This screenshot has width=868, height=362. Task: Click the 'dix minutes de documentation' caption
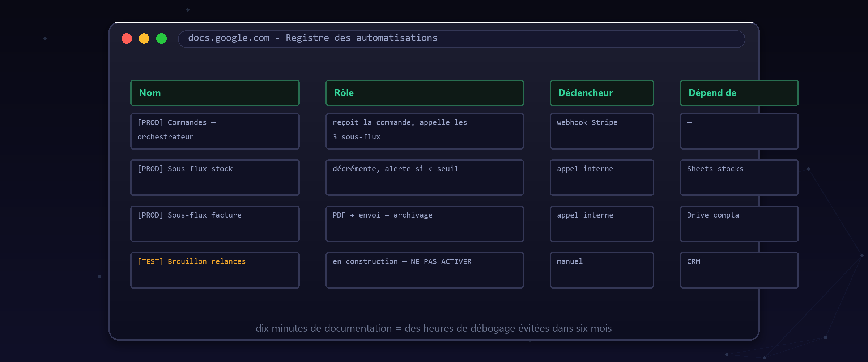(x=434, y=328)
